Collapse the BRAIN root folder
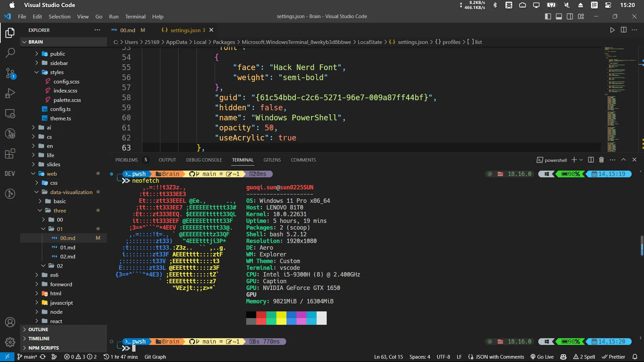644x362 pixels. [64, 42]
